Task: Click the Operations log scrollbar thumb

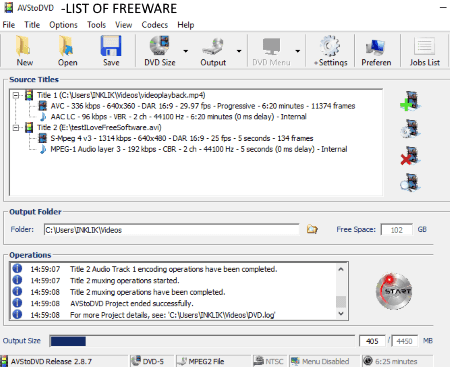Action: [341, 302]
